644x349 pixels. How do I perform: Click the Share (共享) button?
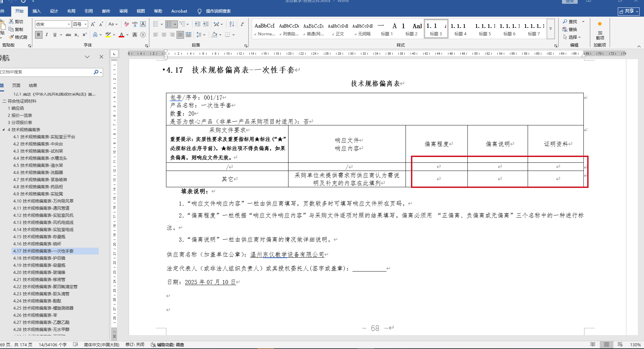pyautogui.click(x=629, y=11)
